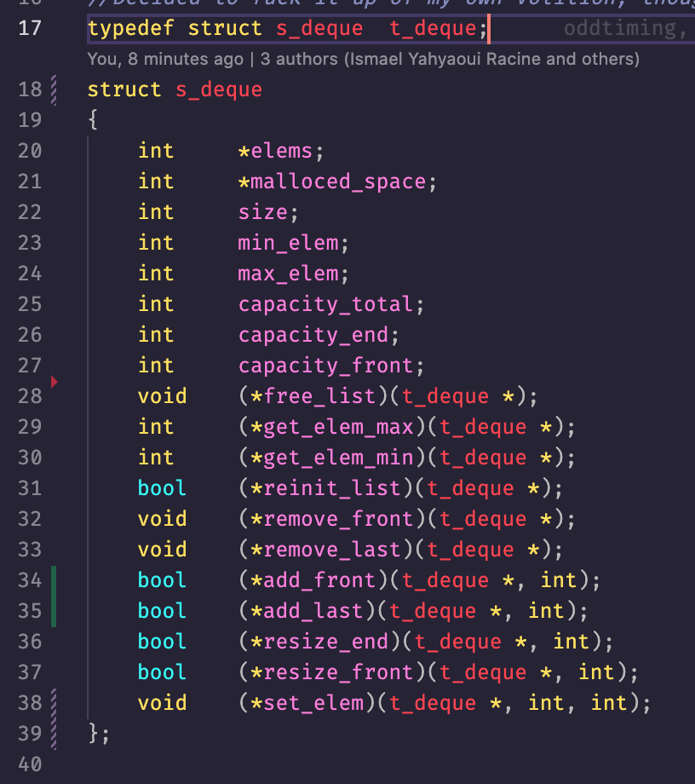Image resolution: width=695 pixels, height=784 pixels.
Task: Click the 'add_front' function pointer name
Action: click(319, 580)
